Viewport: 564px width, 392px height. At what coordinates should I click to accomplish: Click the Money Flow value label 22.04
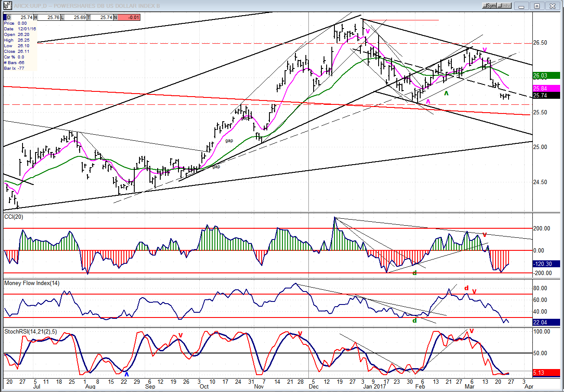(548, 322)
